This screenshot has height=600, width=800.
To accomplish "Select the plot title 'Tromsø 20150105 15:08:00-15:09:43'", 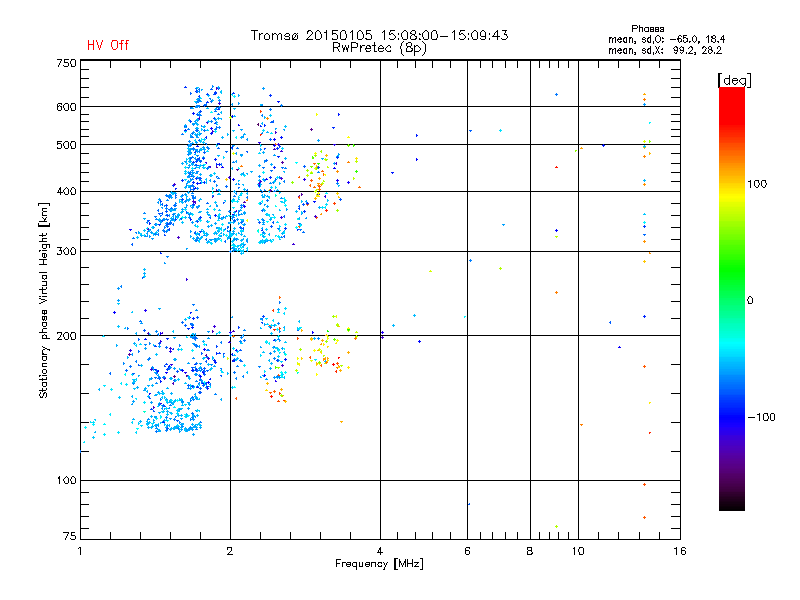I will click(x=379, y=35).
